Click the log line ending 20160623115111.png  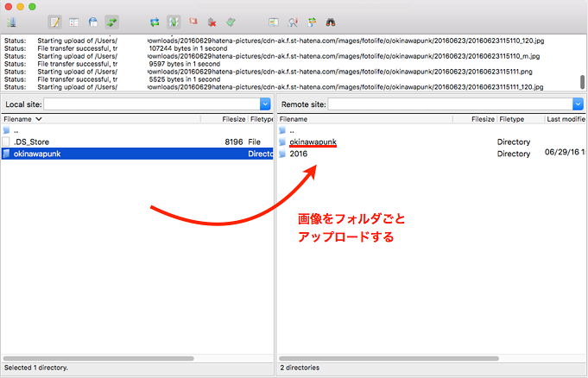[x=269, y=72]
